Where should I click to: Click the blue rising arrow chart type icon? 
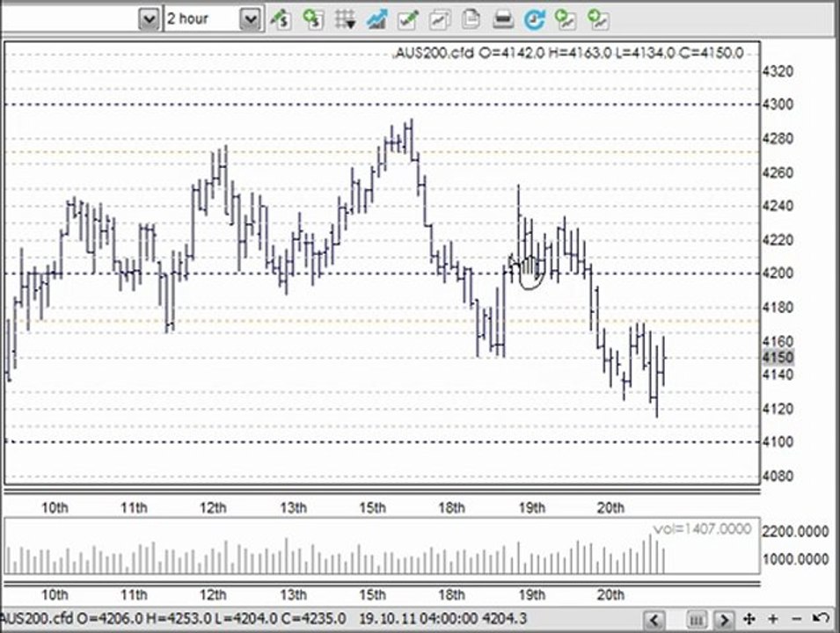tap(376, 20)
